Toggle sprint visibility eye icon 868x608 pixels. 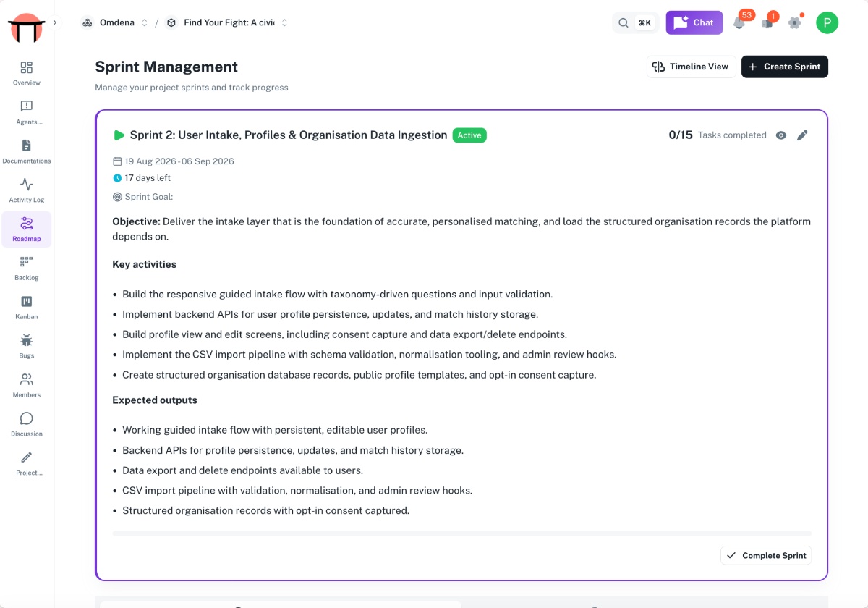(781, 135)
